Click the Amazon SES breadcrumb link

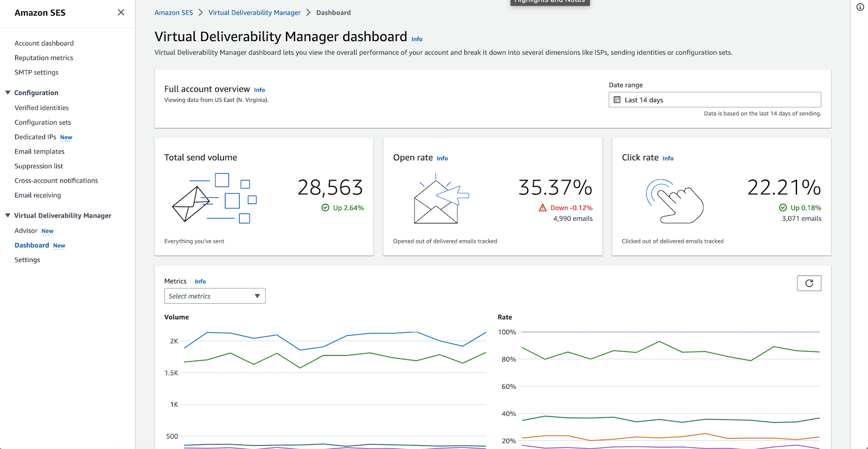[x=174, y=12]
